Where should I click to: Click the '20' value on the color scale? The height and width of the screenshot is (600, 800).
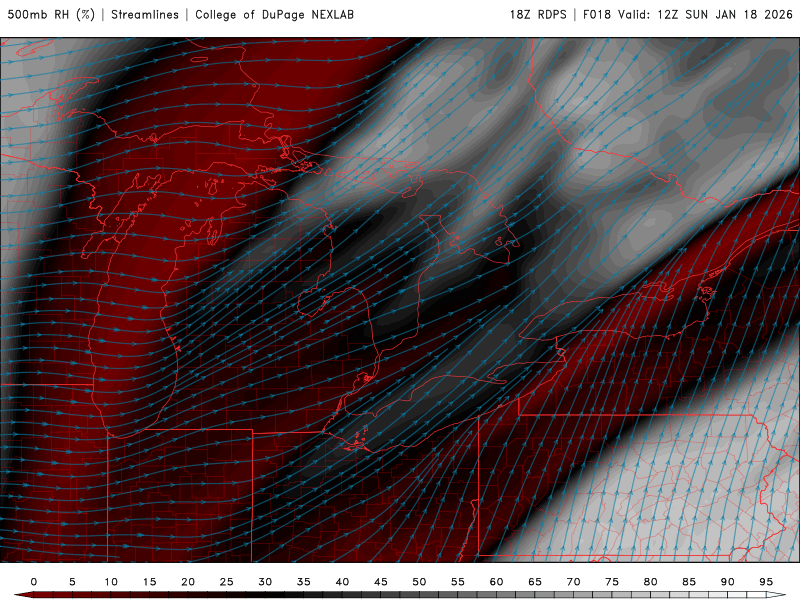point(188,582)
